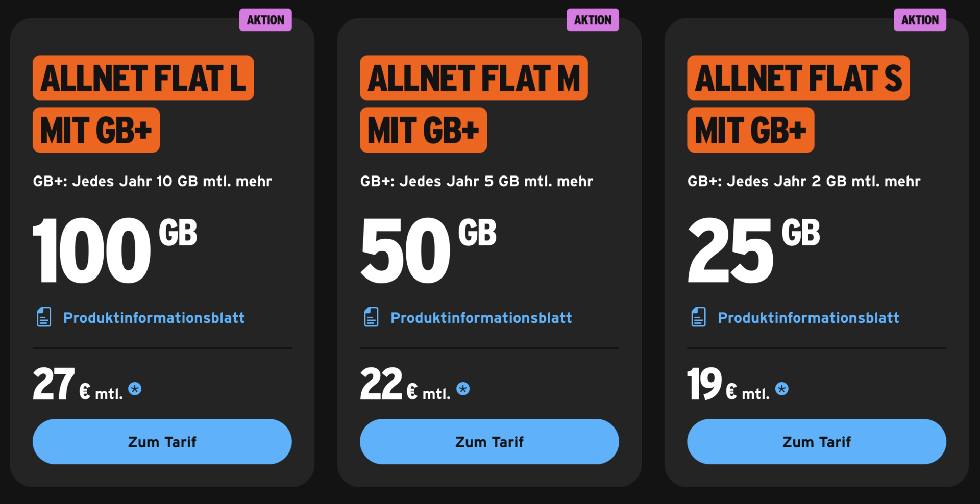The image size is (980, 504).
Task: Select Zum Tarif for Allnet Flat M
Action: pos(489,442)
